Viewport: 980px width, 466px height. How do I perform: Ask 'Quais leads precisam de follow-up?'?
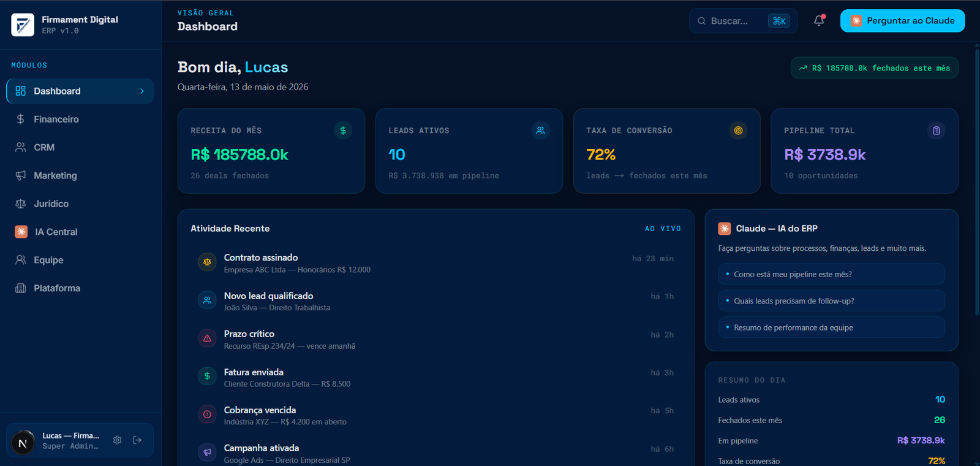pyautogui.click(x=832, y=301)
